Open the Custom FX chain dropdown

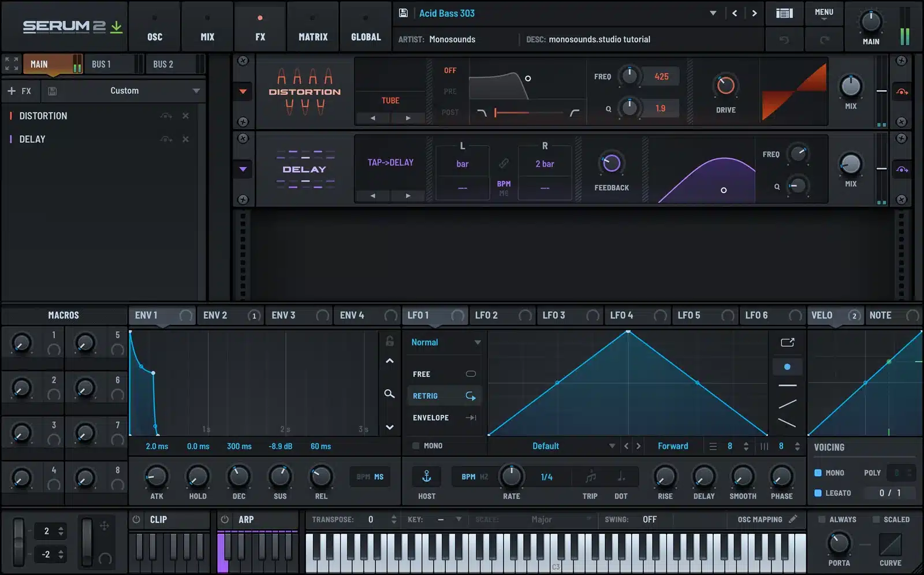(196, 91)
